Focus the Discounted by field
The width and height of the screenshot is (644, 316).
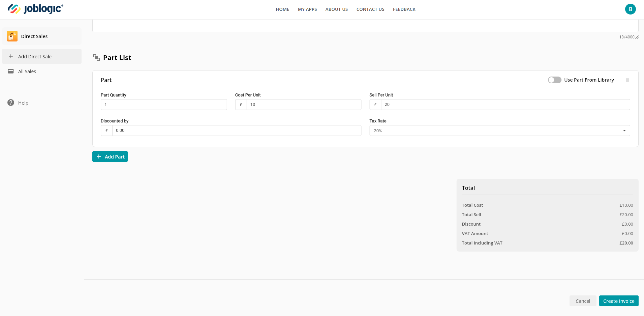pos(237,131)
